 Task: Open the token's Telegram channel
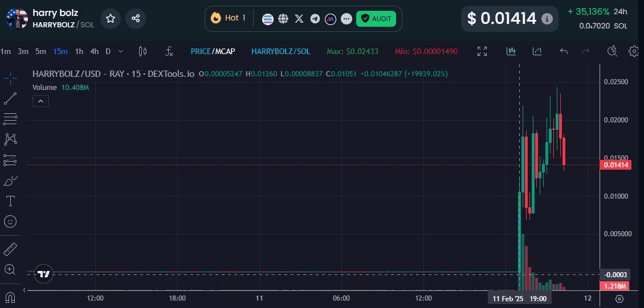[x=315, y=19]
